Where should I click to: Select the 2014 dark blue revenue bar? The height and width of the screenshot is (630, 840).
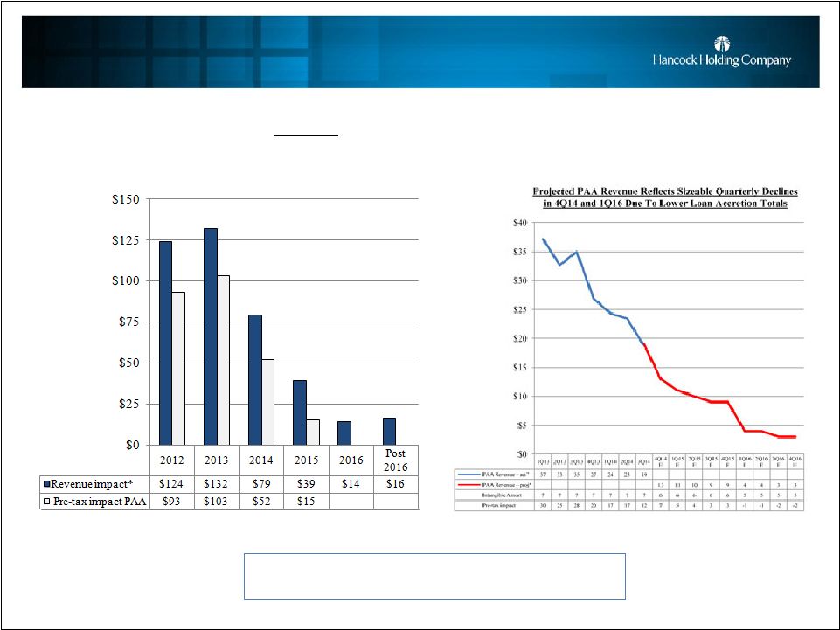point(254,379)
